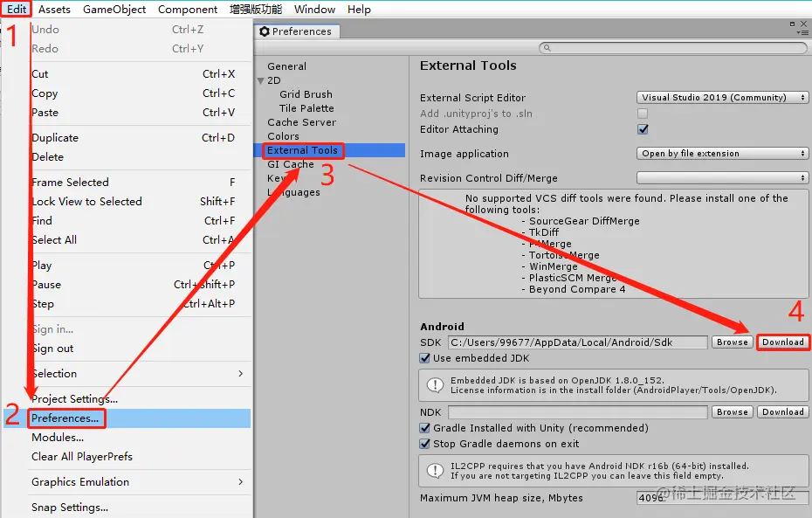
Task: Click the gear icon on Preferences tab
Action: point(264,31)
